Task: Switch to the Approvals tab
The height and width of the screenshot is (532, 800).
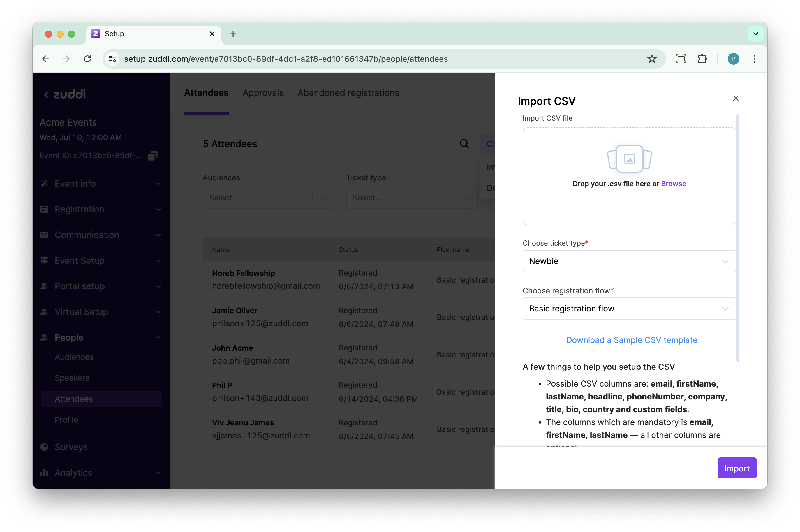Action: tap(263, 93)
